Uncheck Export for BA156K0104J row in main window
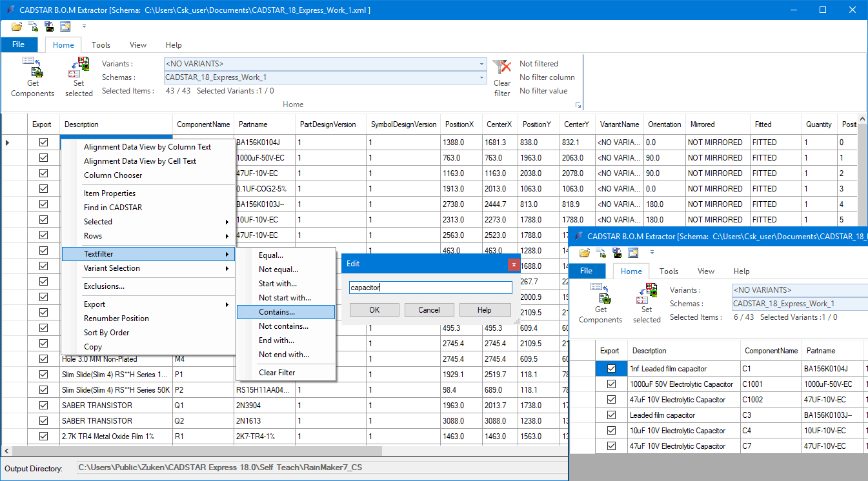This screenshot has width=868, height=481. (x=44, y=142)
